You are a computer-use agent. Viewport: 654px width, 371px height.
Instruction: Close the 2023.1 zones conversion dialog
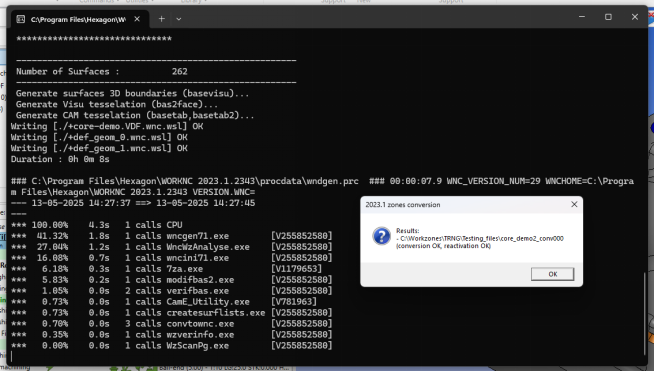(x=574, y=204)
